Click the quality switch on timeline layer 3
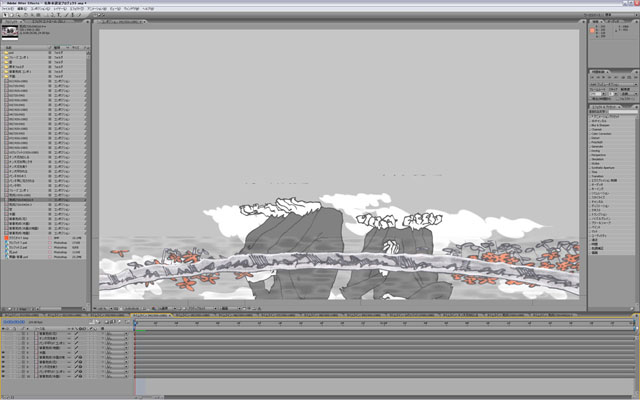This screenshot has height=400, width=640. (76, 343)
